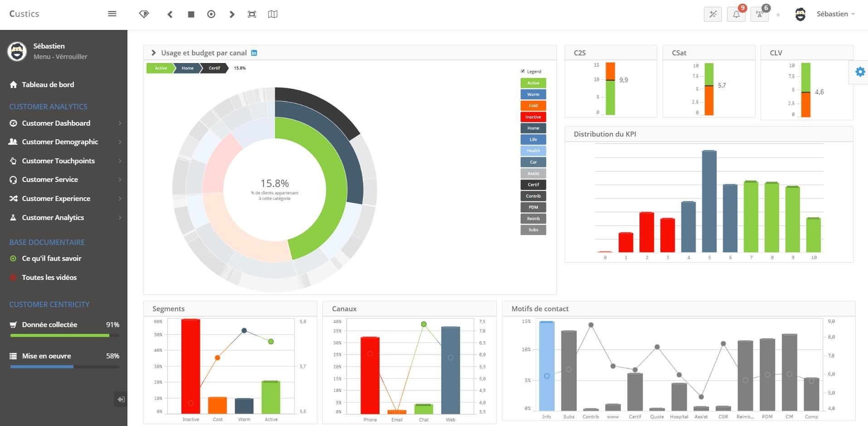The height and width of the screenshot is (426, 868).
Task: Click the record circle icon
Action: [x=211, y=14]
